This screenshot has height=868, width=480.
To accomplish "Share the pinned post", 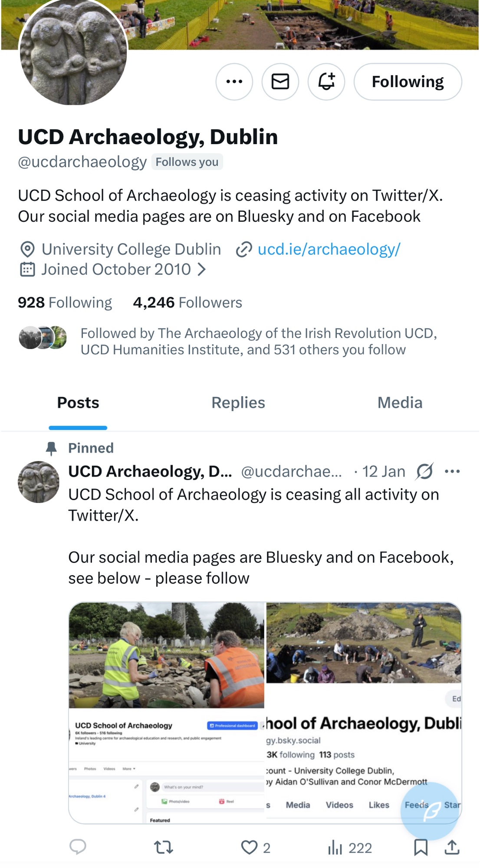I will (x=452, y=847).
